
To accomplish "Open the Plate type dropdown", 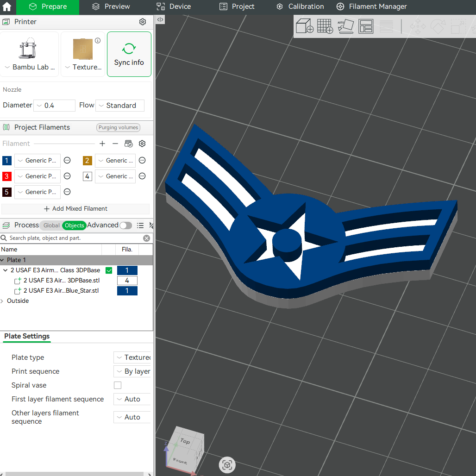I will (132, 357).
